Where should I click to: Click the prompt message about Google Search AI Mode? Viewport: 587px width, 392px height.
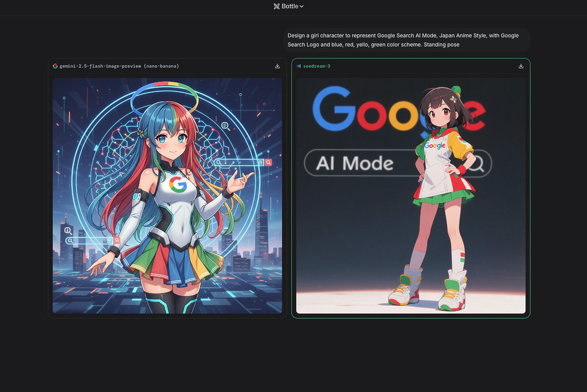click(406, 40)
